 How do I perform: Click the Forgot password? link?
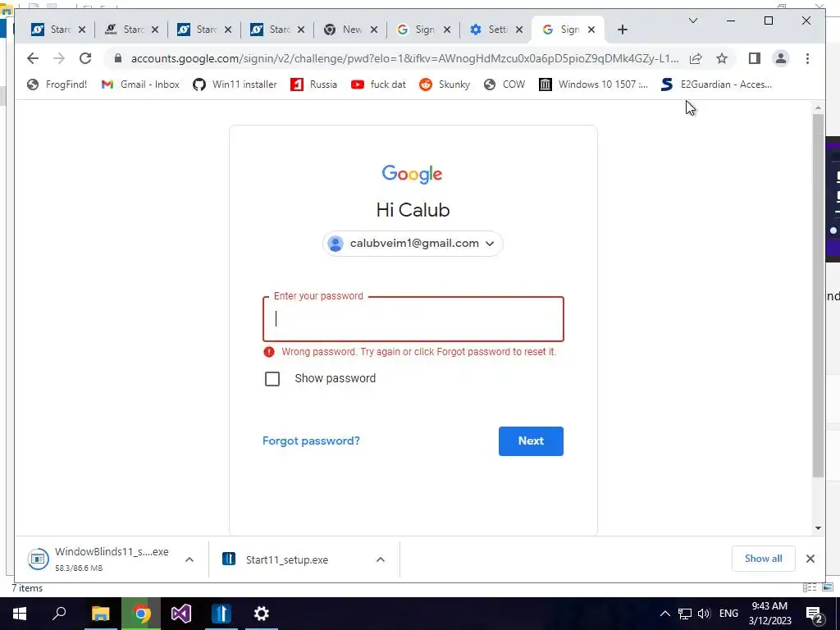tap(311, 441)
